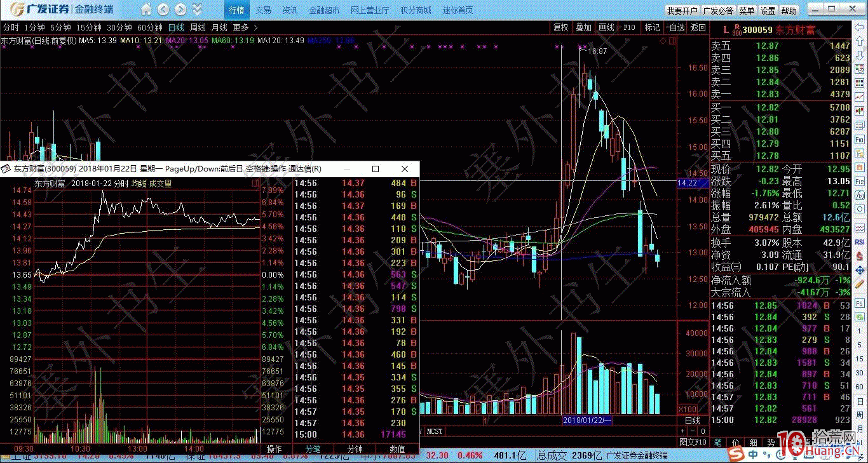Viewport: 868px width, 463px height.
Task: Select the 周线 chart period
Action: click(x=198, y=27)
